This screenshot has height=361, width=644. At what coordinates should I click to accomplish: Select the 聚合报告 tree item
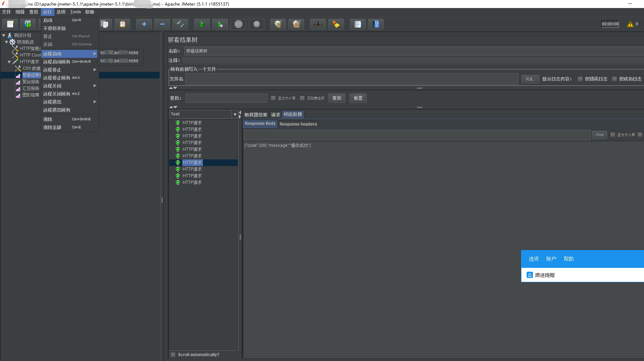(31, 82)
